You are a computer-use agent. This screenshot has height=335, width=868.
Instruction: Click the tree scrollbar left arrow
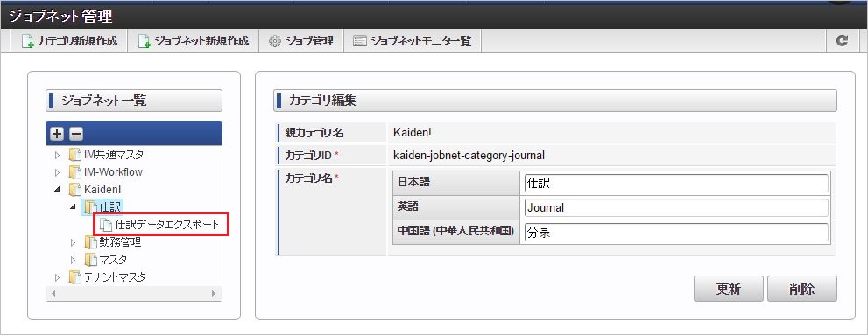click(x=53, y=293)
